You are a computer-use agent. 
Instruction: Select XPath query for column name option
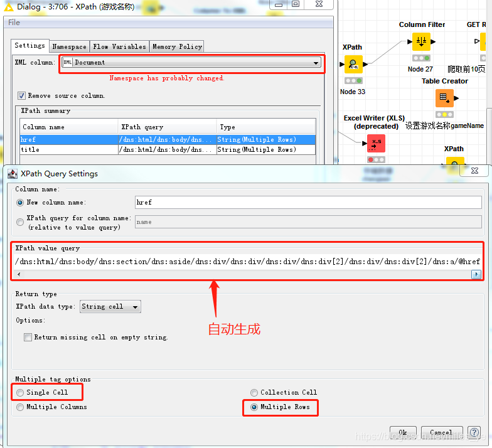(20, 222)
